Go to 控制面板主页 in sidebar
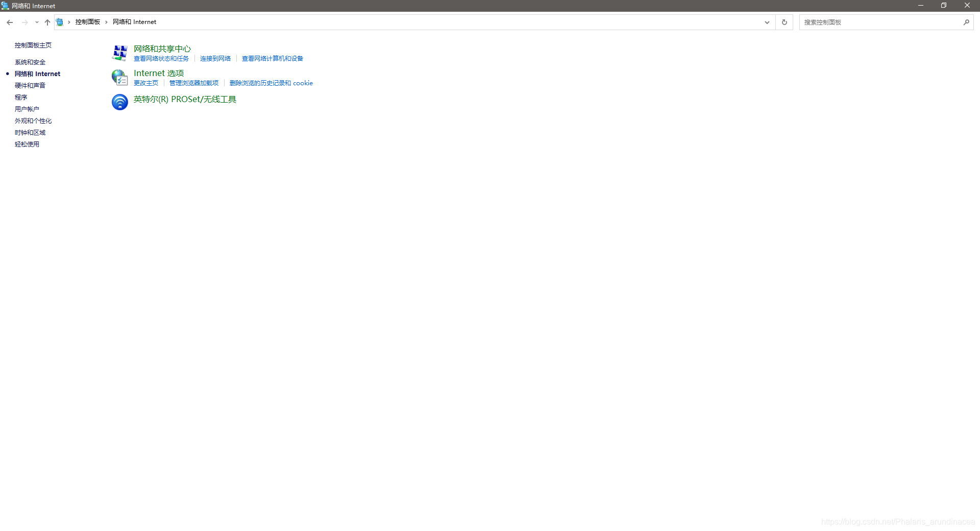 (33, 45)
